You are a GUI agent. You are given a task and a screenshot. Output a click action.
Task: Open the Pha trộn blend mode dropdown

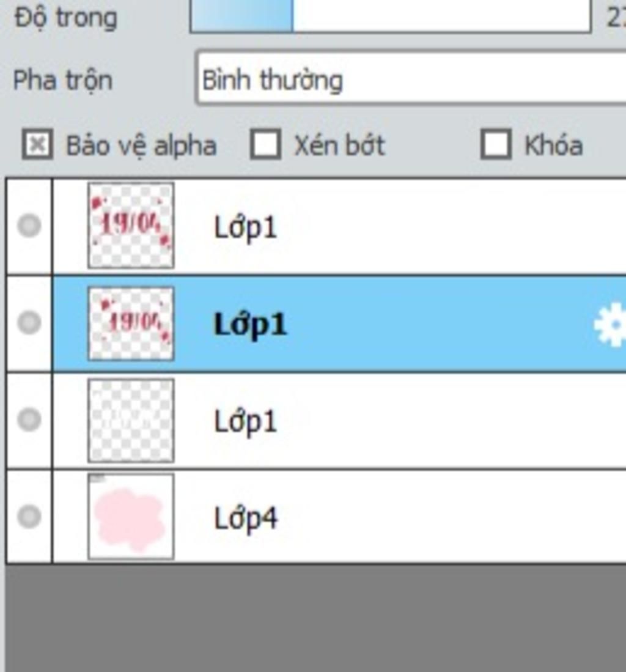(410, 78)
